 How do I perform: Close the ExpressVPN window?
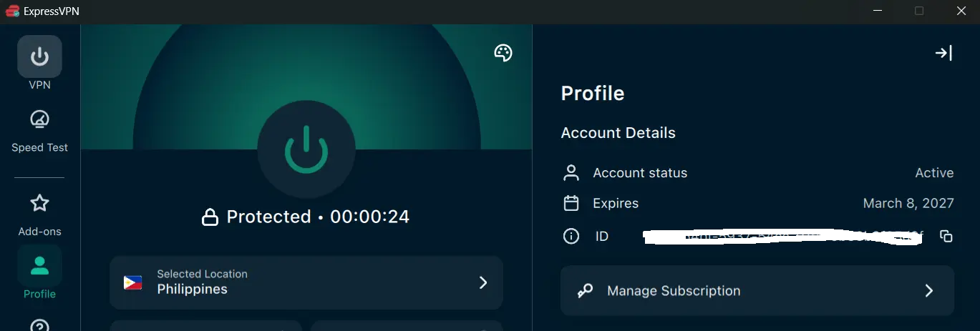[x=961, y=11]
